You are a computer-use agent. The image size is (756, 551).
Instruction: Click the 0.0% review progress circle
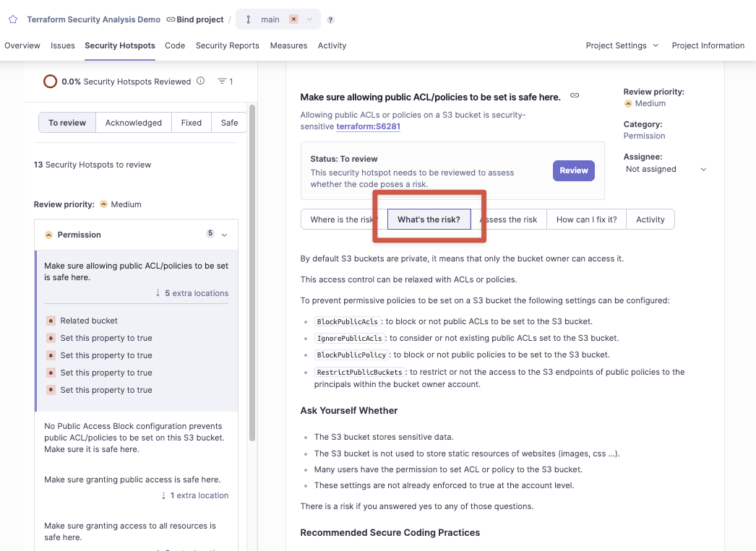[50, 82]
